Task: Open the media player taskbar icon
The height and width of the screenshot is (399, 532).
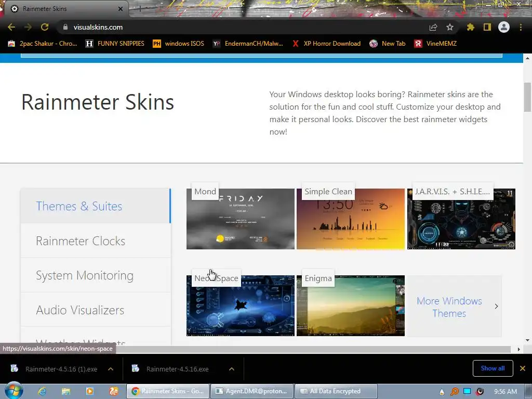Action: click(89, 391)
